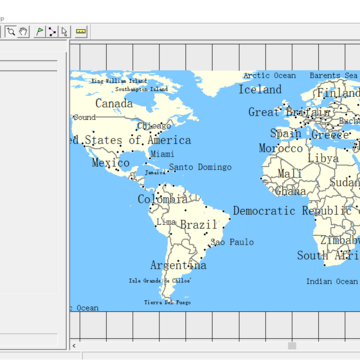The width and height of the screenshot is (360, 360).
Task: Select the zoom magnifier tool
Action: [11, 32]
